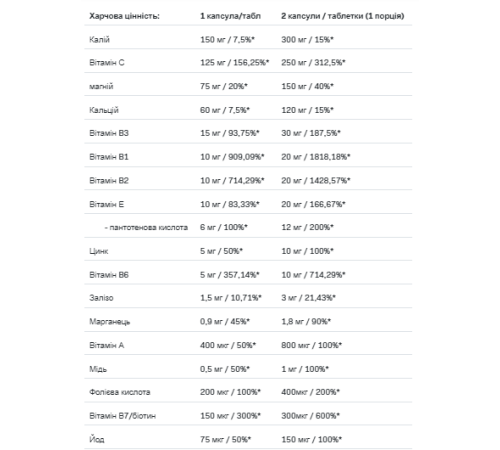Screen dimensions: 500x450
Task: Click the "10 мг / 909,09%*" value
Action: tap(232, 157)
